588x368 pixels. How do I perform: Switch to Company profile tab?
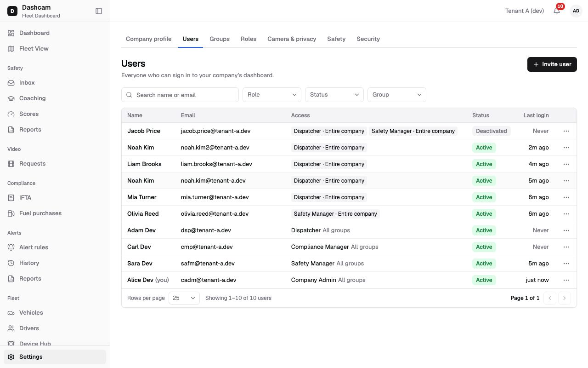point(148,39)
